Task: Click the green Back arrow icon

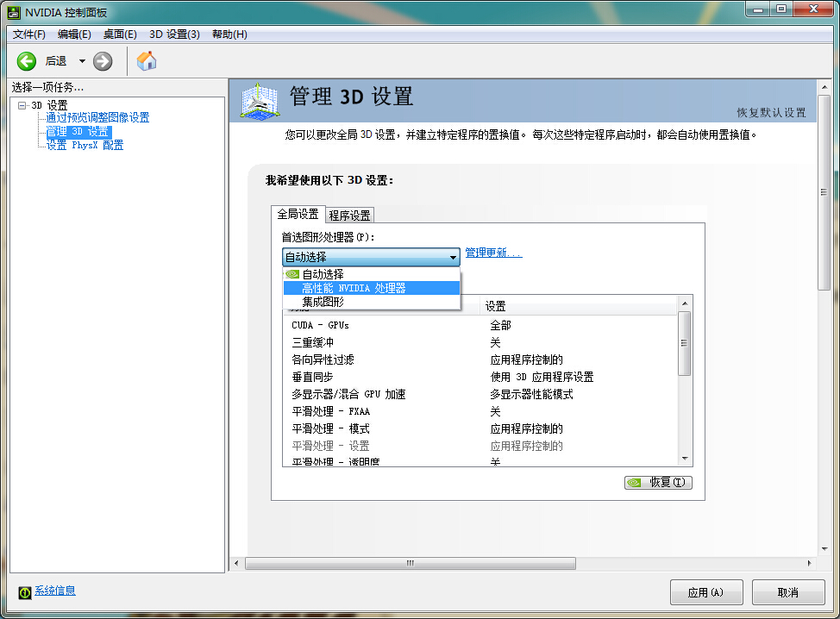Action: coord(26,61)
